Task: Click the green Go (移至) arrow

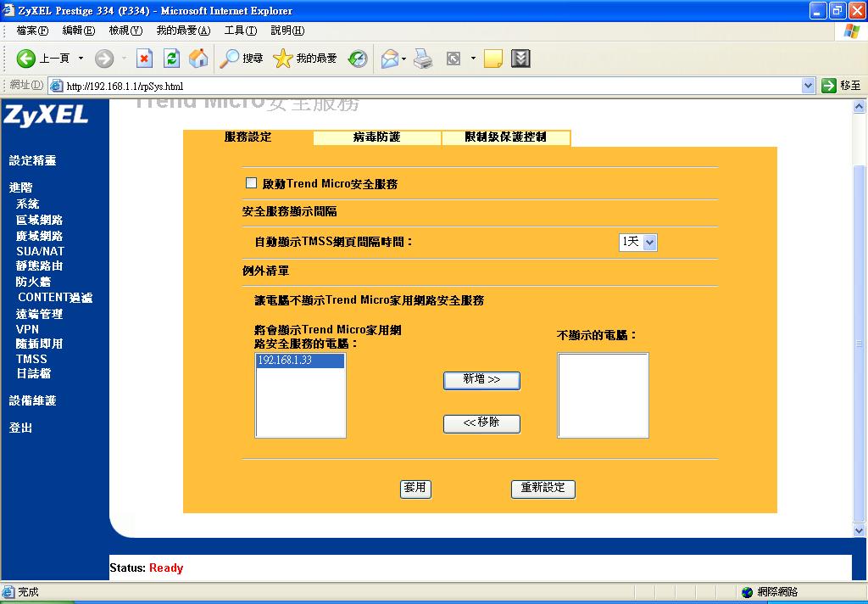Action: click(829, 86)
